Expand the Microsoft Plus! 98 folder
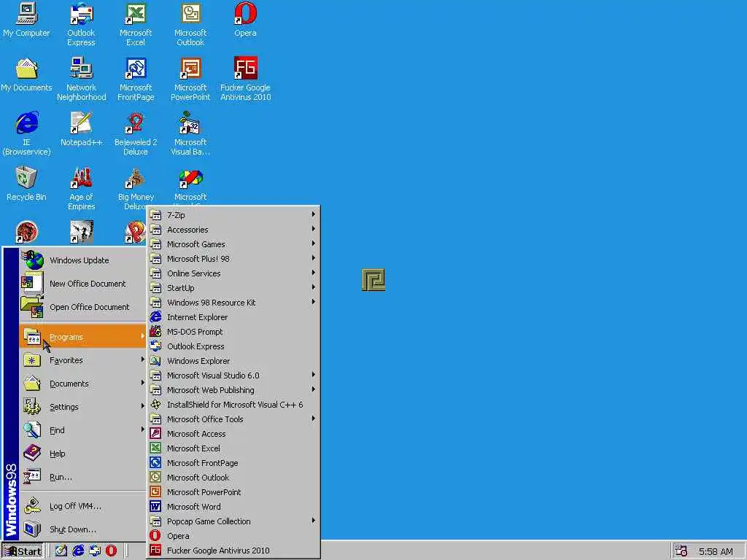The height and width of the screenshot is (560, 747). (233, 259)
